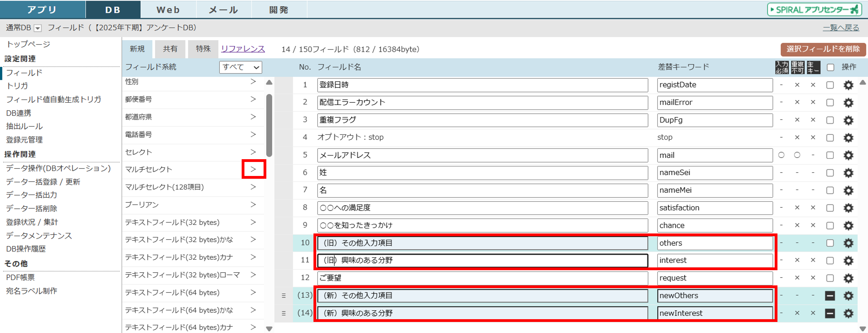Check the select-all checkbox in header
This screenshot has height=333, width=868.
point(831,67)
